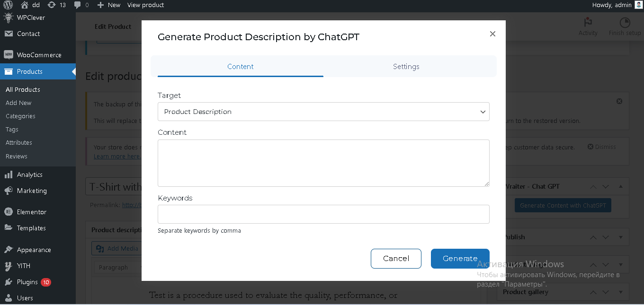Open the Activity flag icon
Viewport: 644px width, 305px height.
[x=588, y=23]
